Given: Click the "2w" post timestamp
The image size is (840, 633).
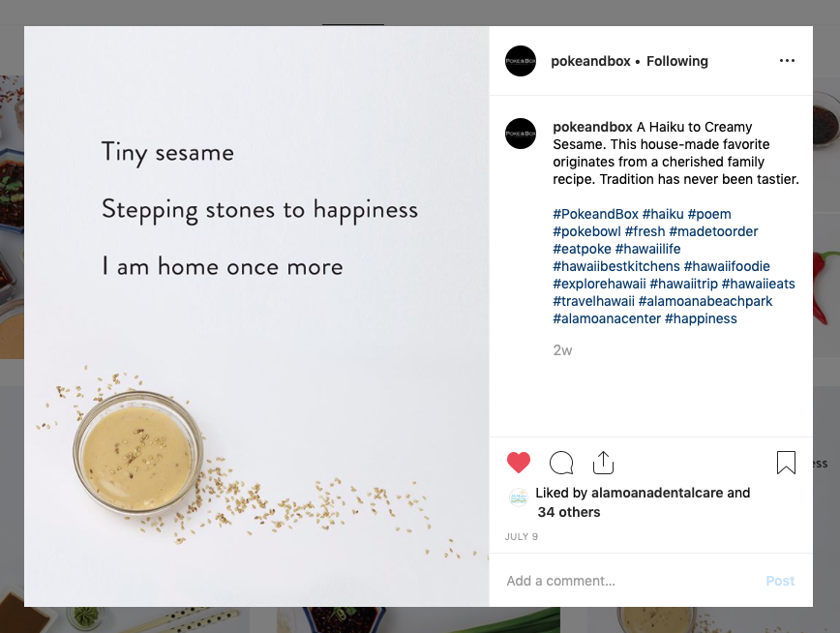Looking at the screenshot, I should (x=562, y=350).
